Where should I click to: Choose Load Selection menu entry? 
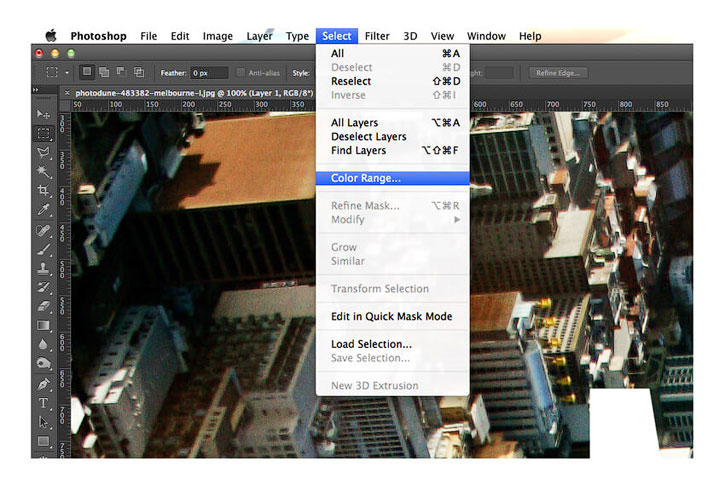pyautogui.click(x=393, y=344)
